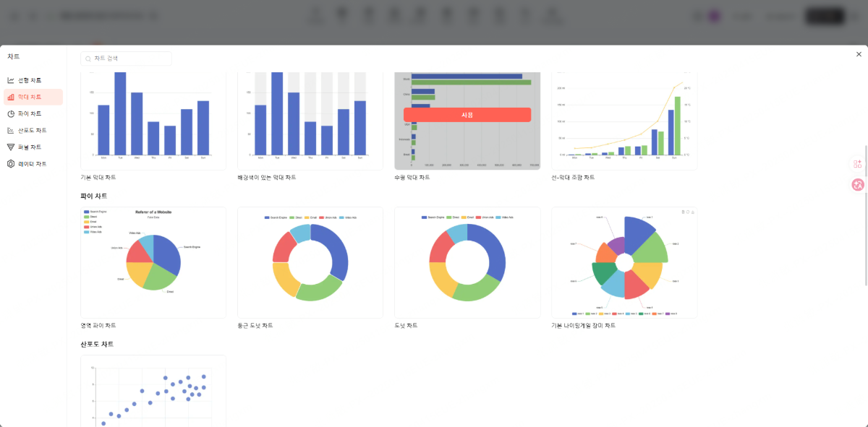The height and width of the screenshot is (427, 868).
Task: Click the floating add-widget grid icon
Action: pyautogui.click(x=858, y=164)
